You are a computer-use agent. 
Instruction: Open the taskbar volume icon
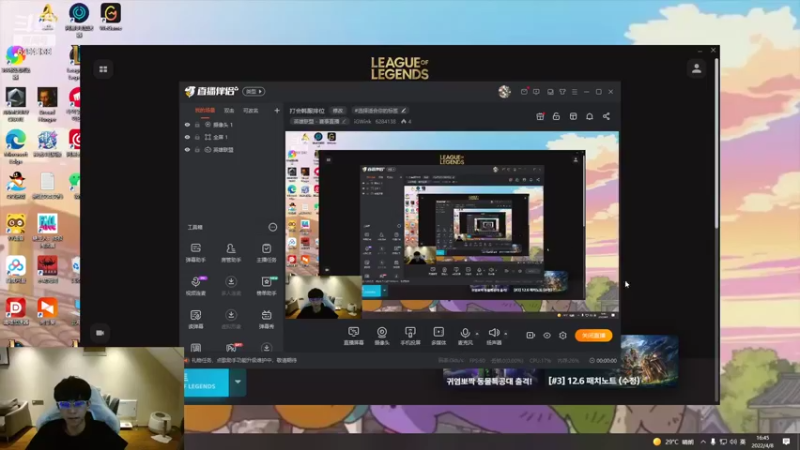pos(734,441)
